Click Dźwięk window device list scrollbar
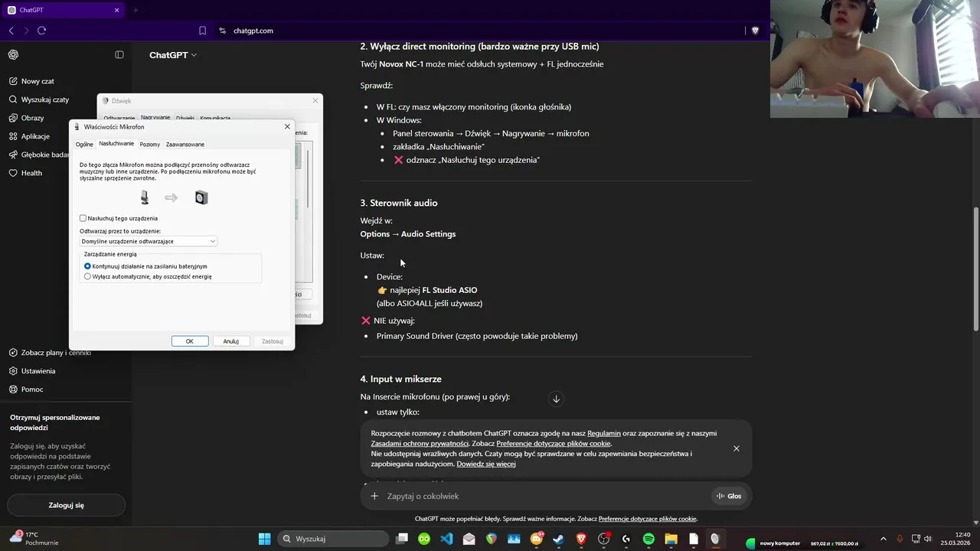Screen dimensions: 980x551 pyautogui.click(x=309, y=178)
